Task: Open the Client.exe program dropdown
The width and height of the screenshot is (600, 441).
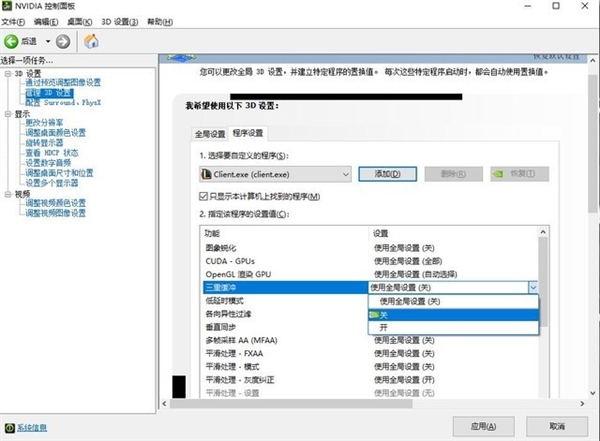Action: (x=275, y=174)
